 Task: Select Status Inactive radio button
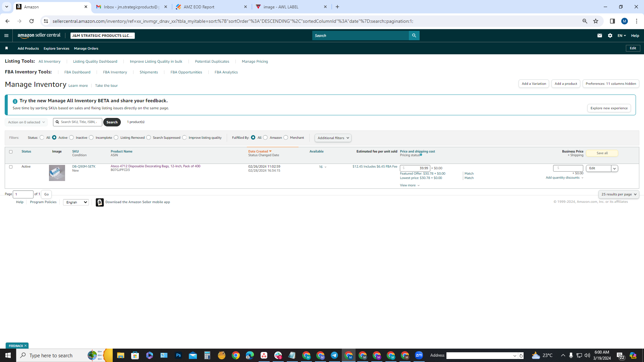coord(71,138)
